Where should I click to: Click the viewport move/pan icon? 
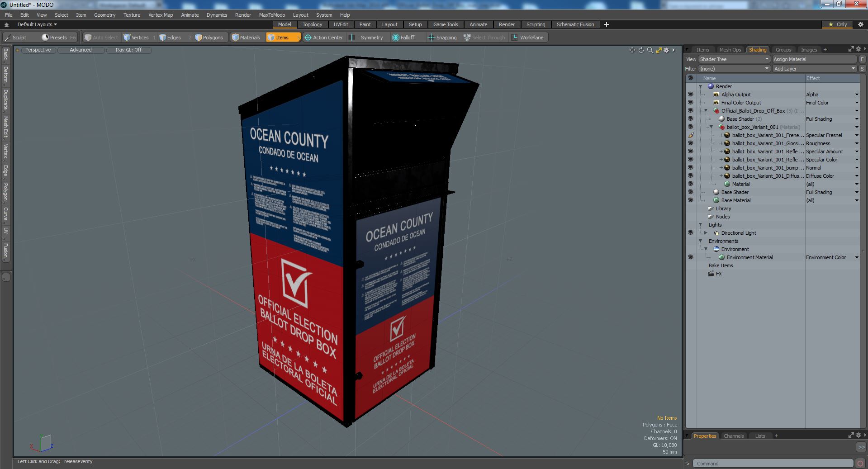pos(632,50)
